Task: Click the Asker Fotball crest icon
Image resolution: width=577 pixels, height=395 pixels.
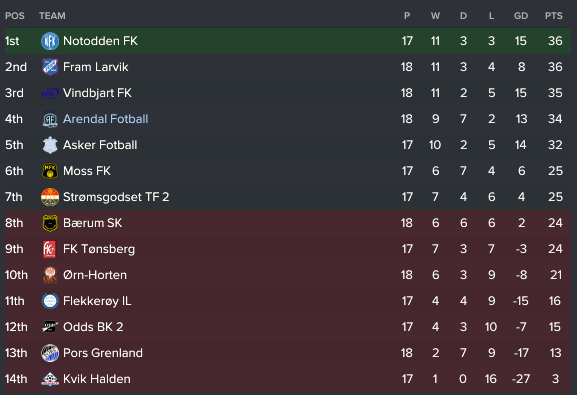Action: pyautogui.click(x=50, y=145)
